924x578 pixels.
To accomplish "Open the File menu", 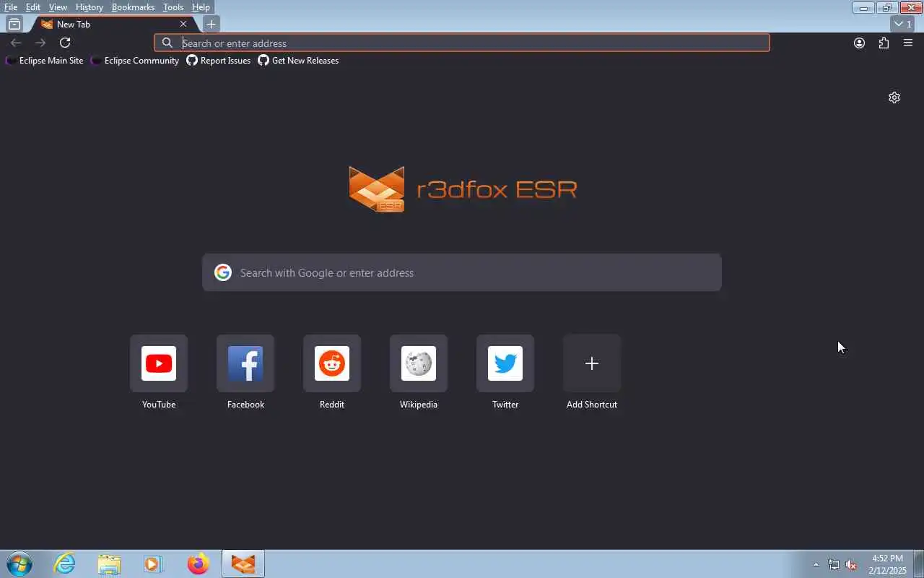I will [x=11, y=7].
